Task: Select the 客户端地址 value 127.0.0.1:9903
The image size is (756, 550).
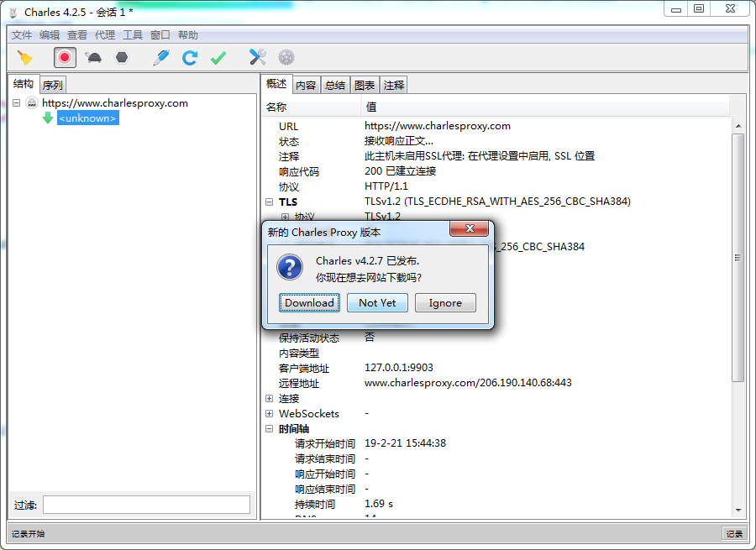Action: coord(399,368)
